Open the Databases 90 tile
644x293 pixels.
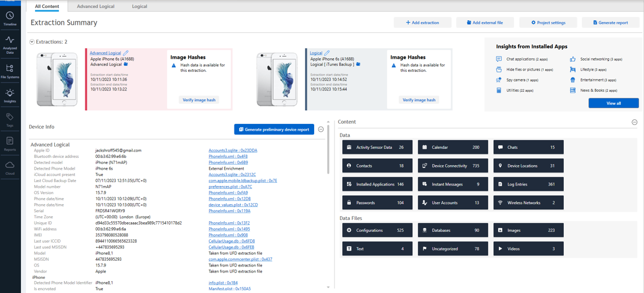[x=453, y=230]
